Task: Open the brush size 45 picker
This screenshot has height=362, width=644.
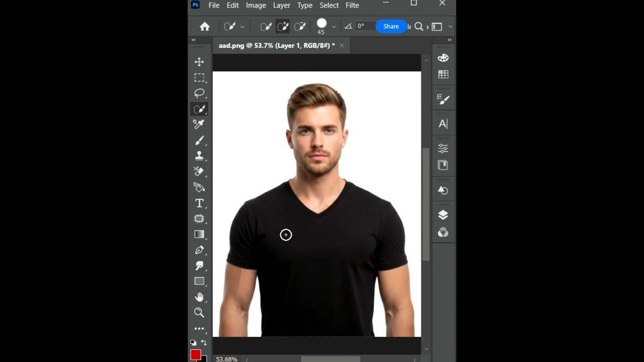Action: (321, 27)
